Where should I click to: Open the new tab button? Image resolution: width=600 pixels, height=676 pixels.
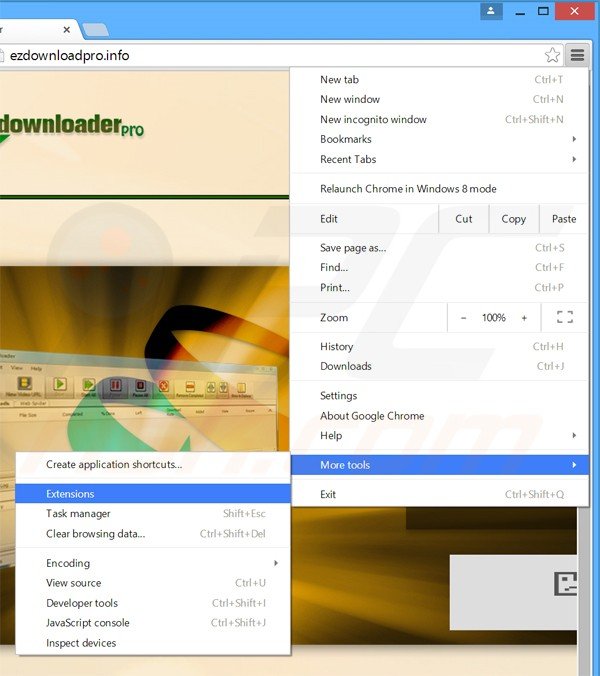pos(96,29)
